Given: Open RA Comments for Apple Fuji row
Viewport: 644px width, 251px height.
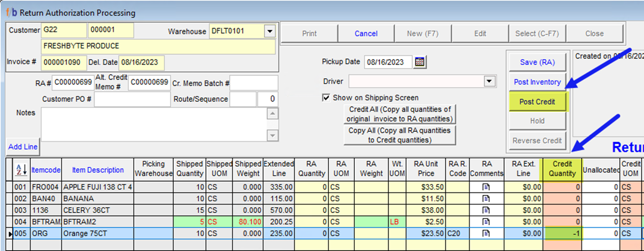Looking at the screenshot, I should [487, 187].
